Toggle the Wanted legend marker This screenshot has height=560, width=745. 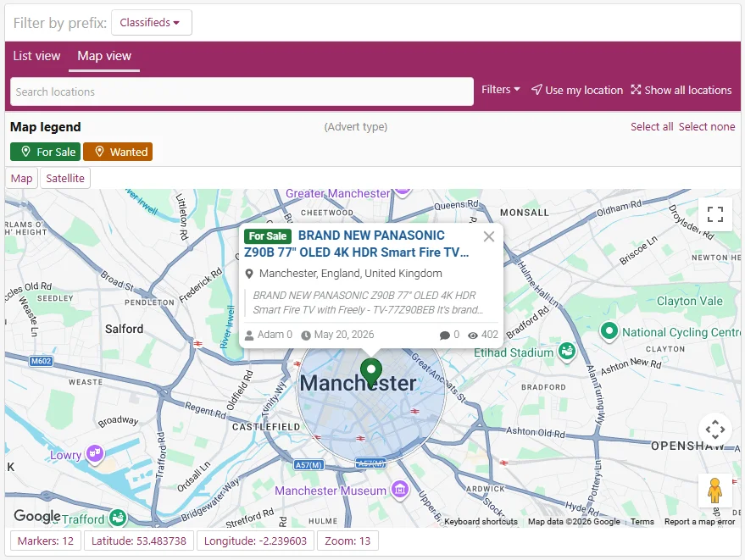pos(118,152)
